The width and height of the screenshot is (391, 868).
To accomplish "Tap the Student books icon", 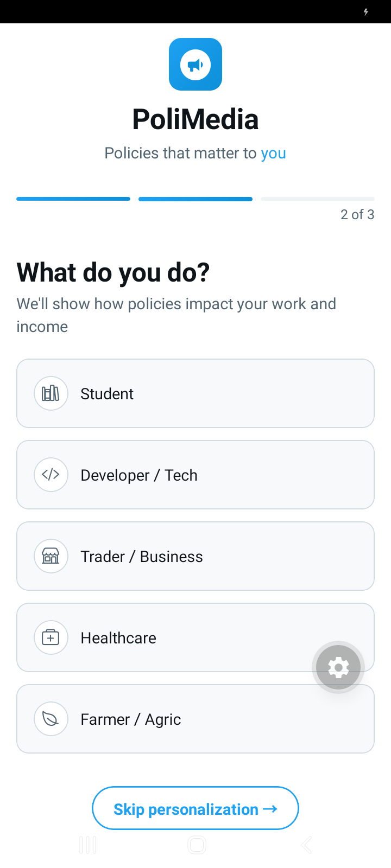I will [x=51, y=393].
